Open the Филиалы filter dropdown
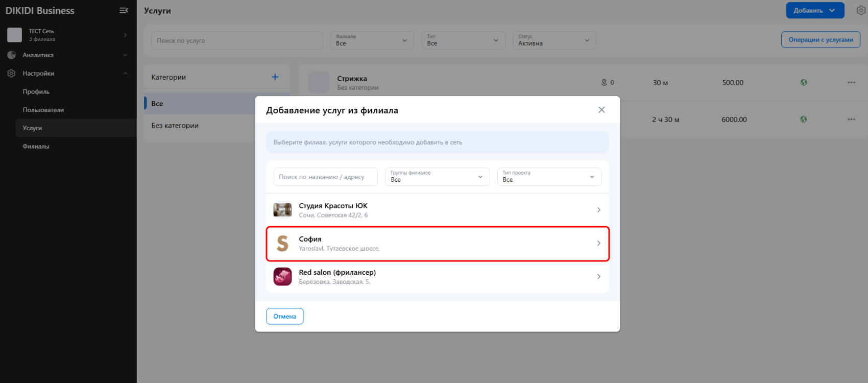Image resolution: width=868 pixels, height=383 pixels. click(372, 40)
